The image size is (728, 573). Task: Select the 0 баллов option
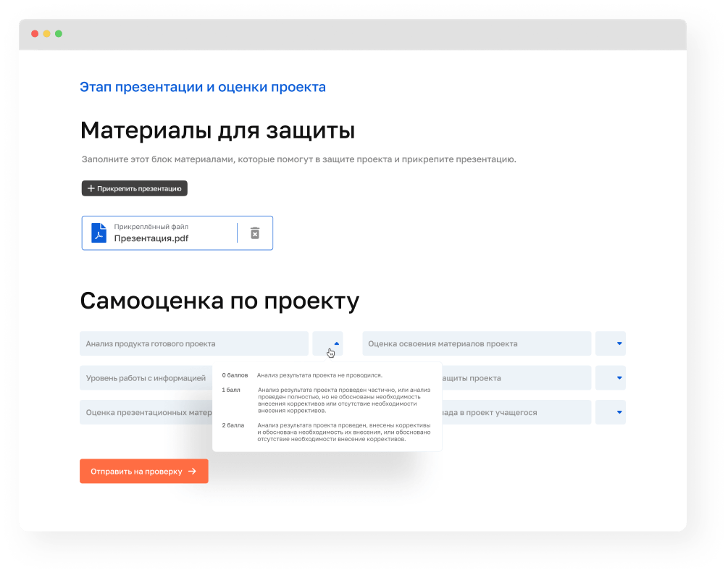[x=235, y=375]
